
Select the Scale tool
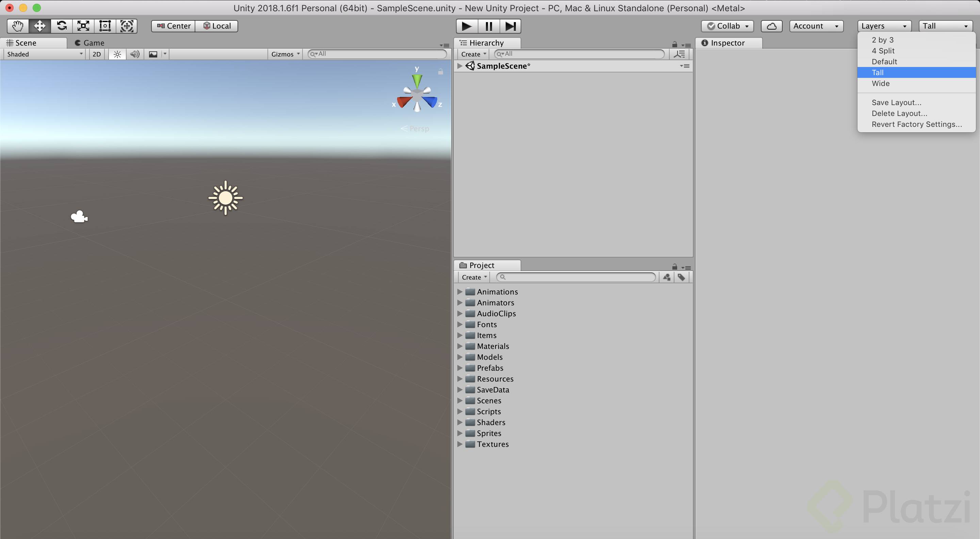[83, 26]
